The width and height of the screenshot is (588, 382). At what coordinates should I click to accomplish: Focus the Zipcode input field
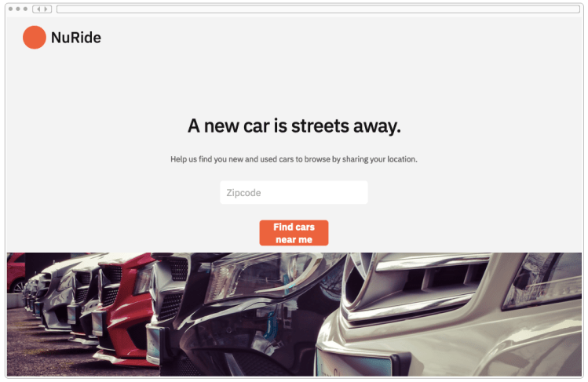coord(294,192)
